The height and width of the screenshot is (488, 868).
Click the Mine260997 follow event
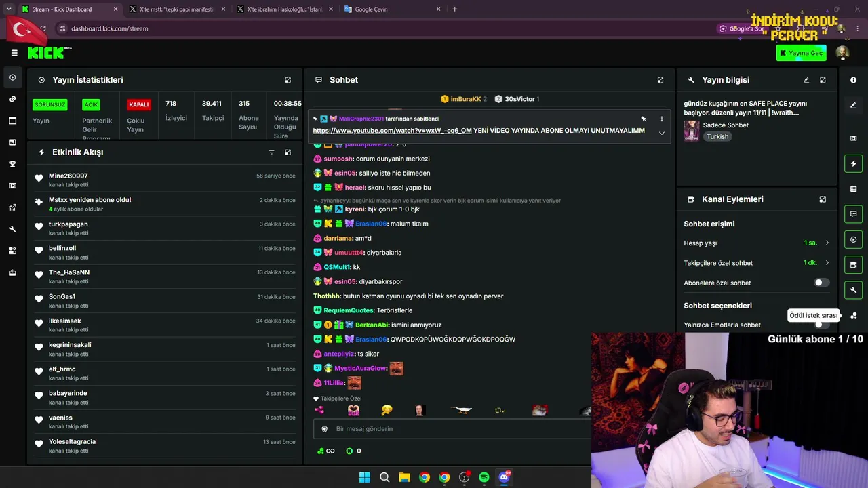[165, 180]
